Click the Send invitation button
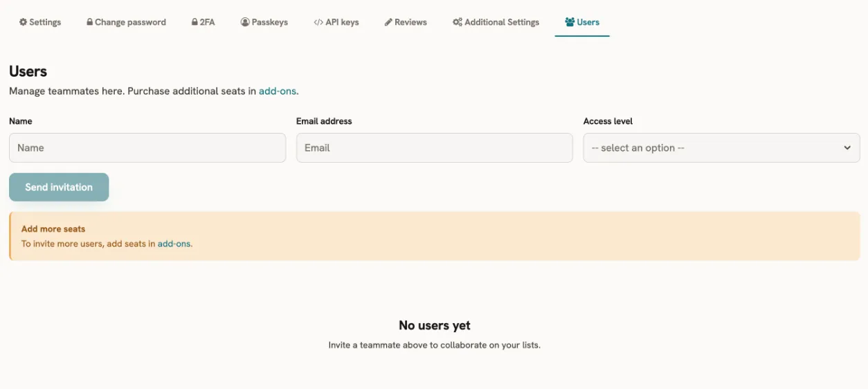 (x=59, y=187)
